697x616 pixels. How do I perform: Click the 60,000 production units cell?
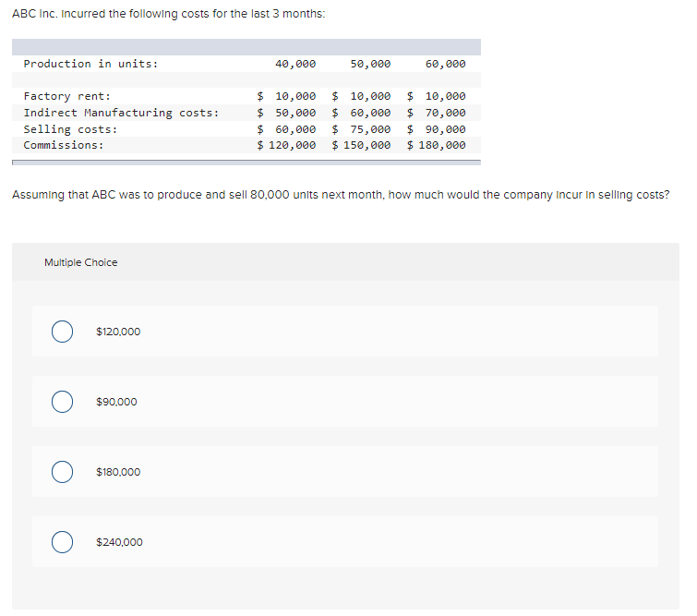point(445,64)
